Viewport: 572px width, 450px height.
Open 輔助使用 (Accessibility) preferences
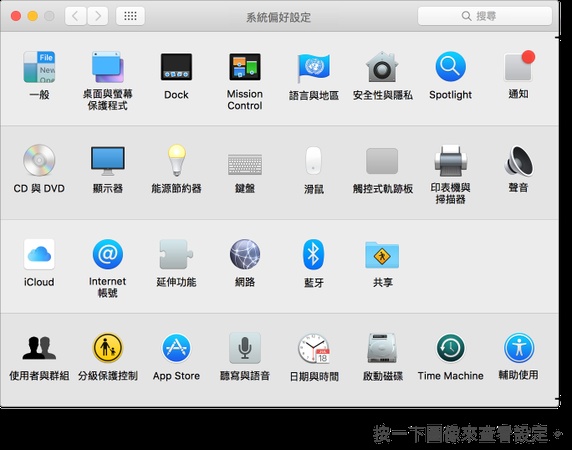click(519, 348)
